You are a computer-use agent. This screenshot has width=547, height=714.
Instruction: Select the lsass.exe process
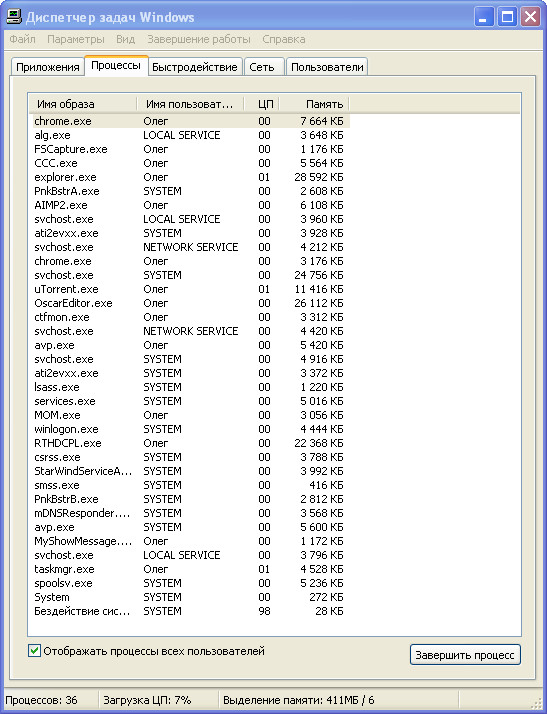pyautogui.click(x=189, y=387)
